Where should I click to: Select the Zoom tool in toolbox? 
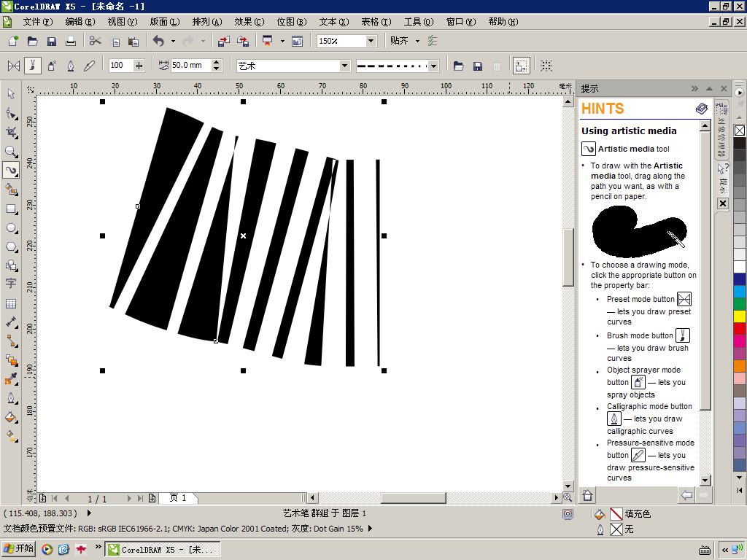coord(10,152)
